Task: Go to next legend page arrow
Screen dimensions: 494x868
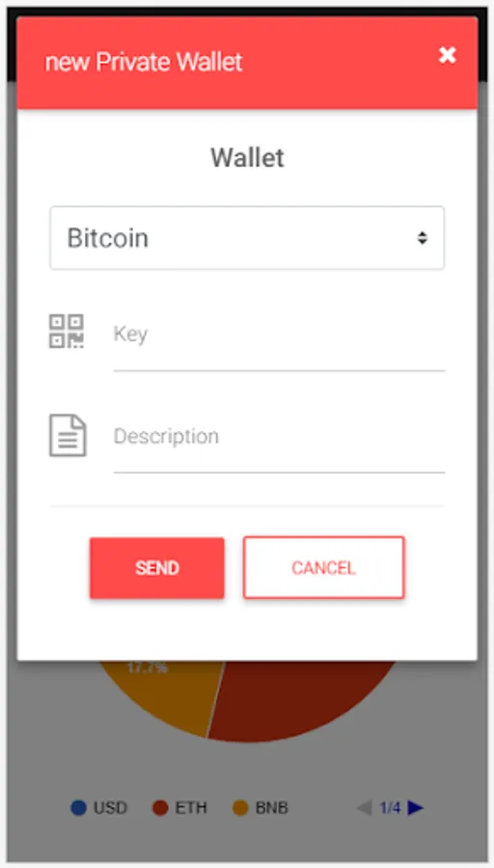Action: pos(415,808)
